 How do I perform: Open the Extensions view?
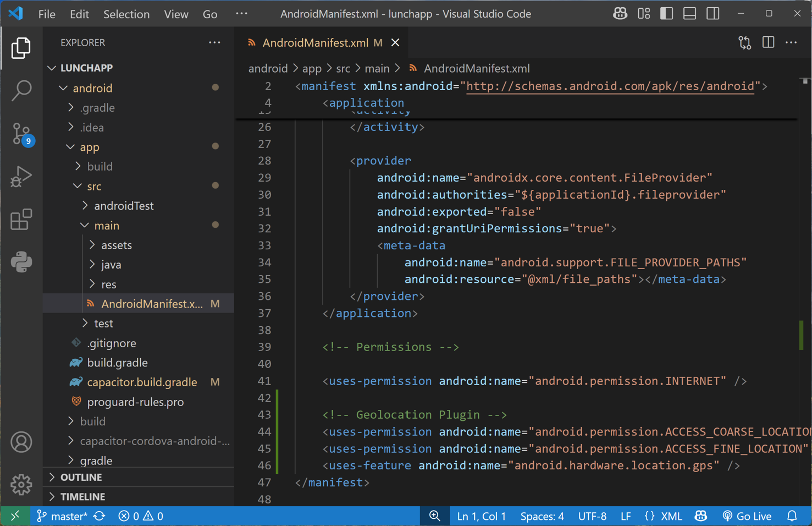click(21, 220)
